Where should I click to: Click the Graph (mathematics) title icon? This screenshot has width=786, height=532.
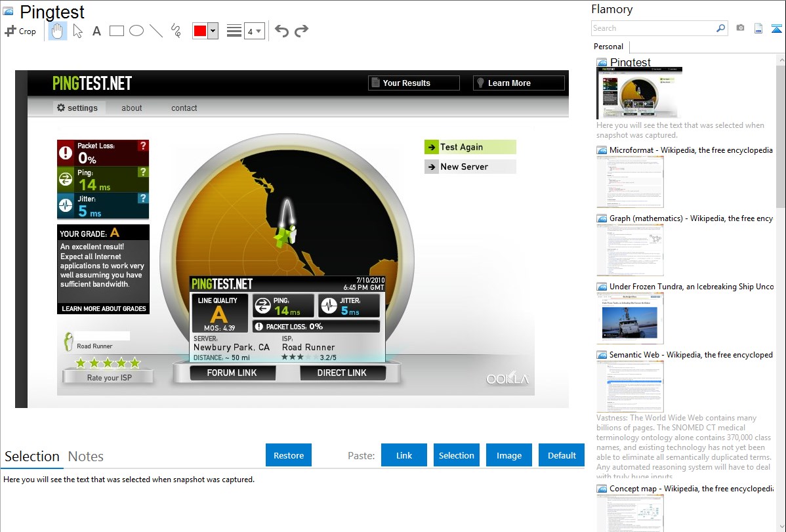click(x=602, y=218)
